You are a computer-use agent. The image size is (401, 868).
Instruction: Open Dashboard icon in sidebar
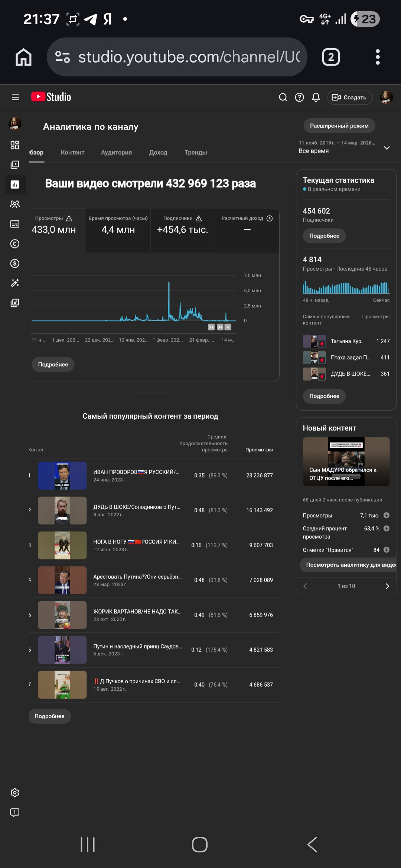[15, 145]
